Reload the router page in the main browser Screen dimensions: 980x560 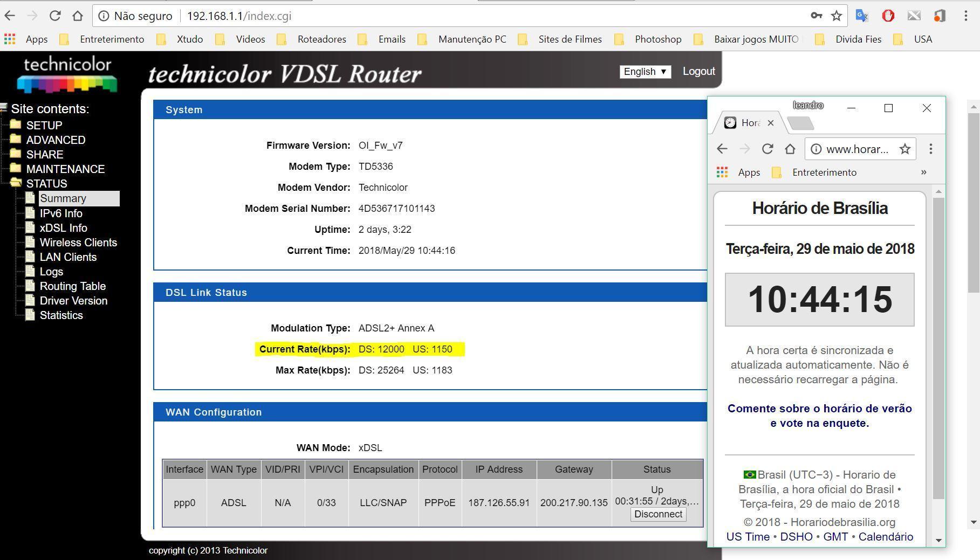pyautogui.click(x=55, y=16)
